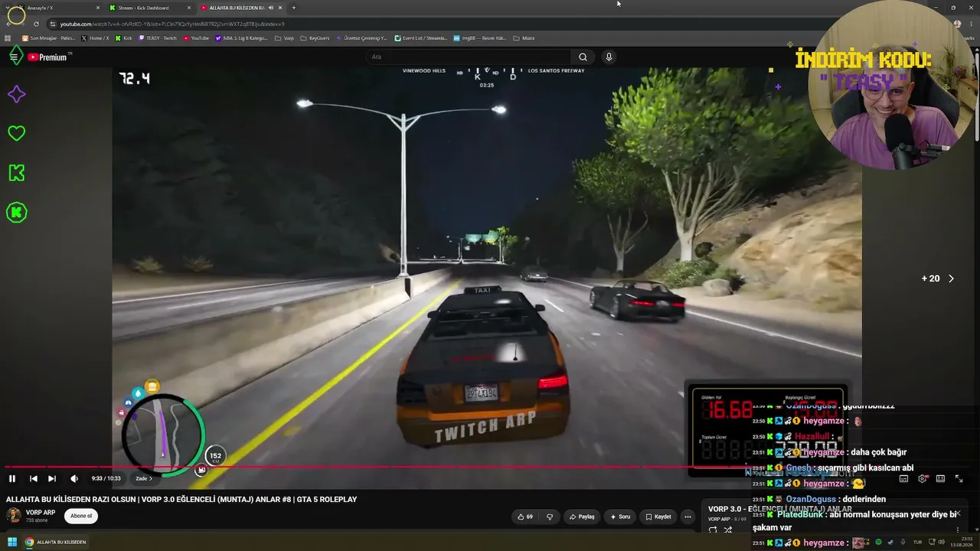
Task: Open the YouTube guide hamburger menu
Action: point(14,57)
